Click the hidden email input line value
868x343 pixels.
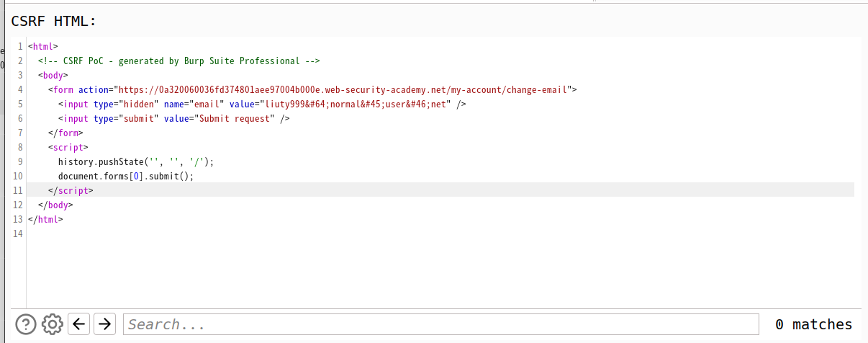tap(356, 104)
